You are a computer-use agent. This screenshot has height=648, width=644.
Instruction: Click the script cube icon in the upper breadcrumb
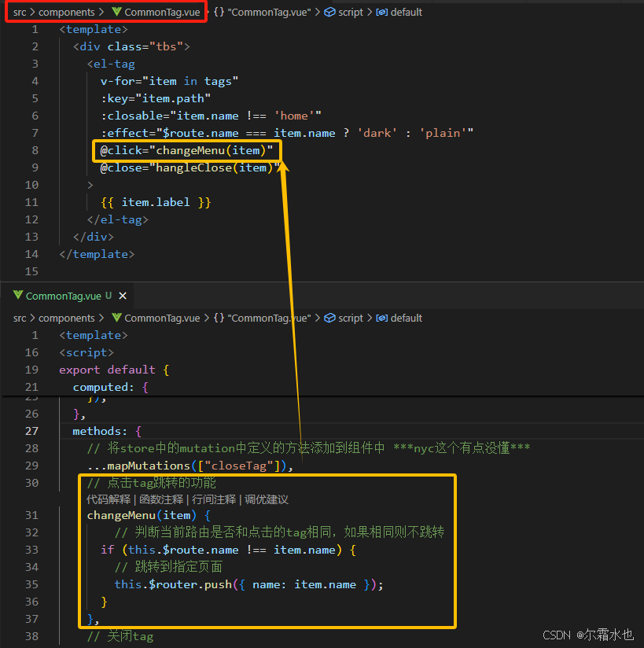pyautogui.click(x=329, y=12)
